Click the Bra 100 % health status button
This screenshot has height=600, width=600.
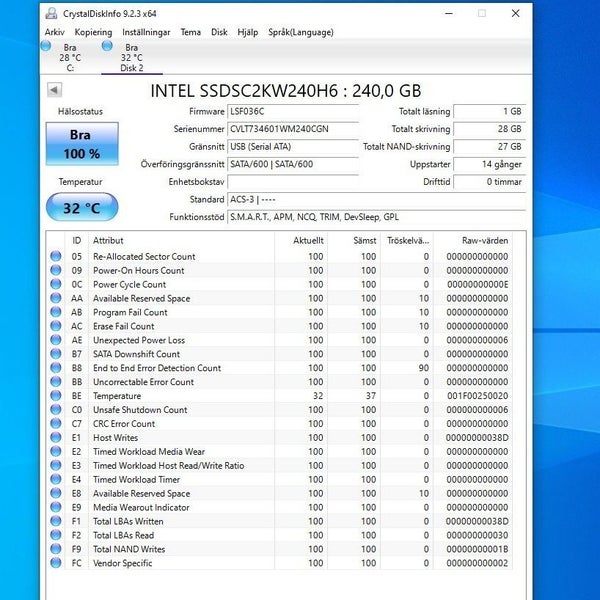82,144
